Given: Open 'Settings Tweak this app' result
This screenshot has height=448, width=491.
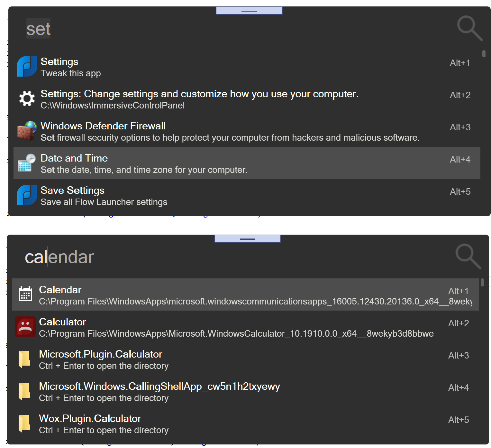Looking at the screenshot, I should (247, 67).
